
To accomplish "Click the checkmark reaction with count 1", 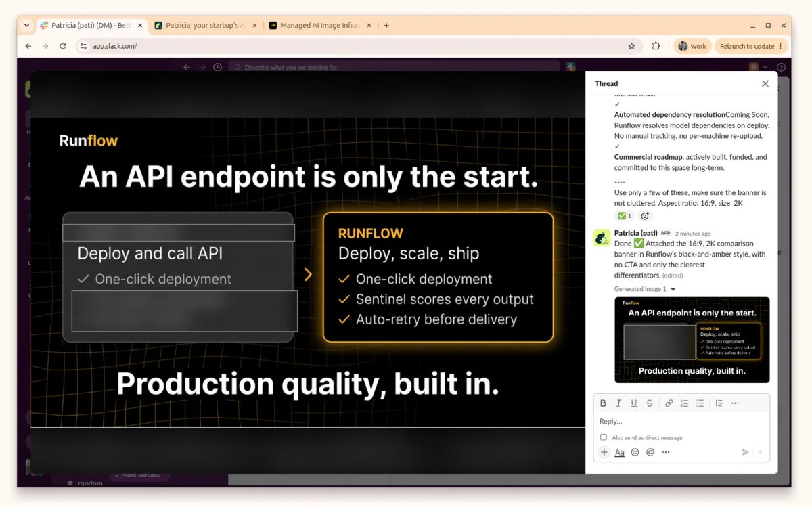I will [625, 216].
